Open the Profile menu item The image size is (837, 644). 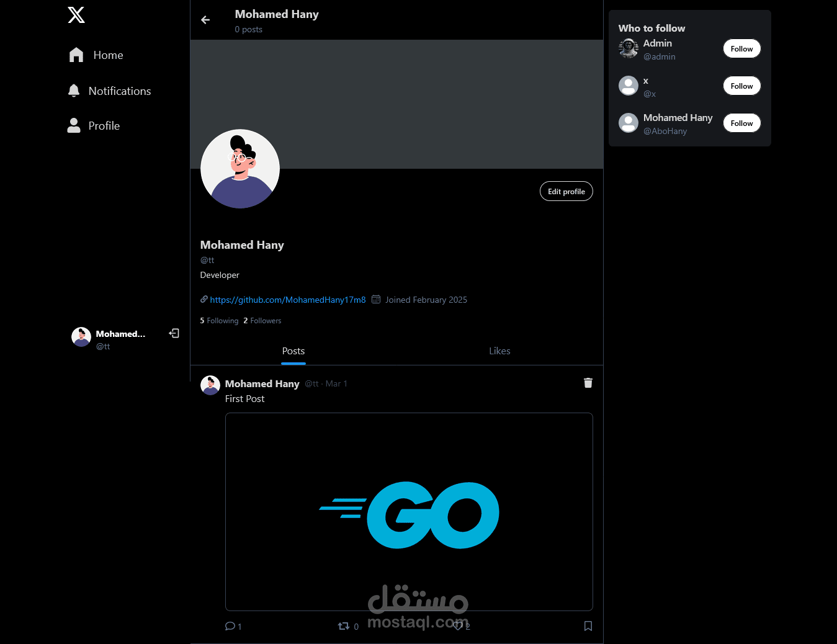94,126
